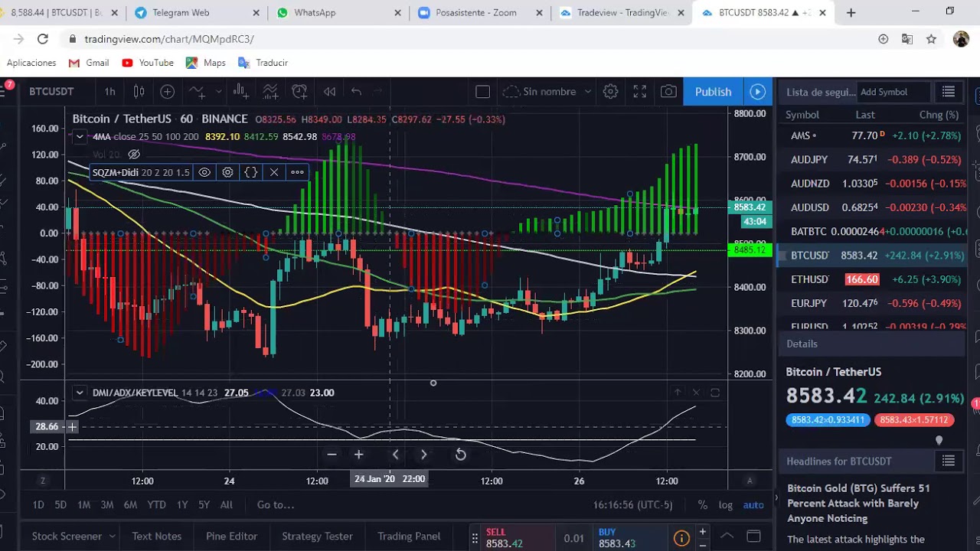This screenshot has width=980, height=551.
Task: Open the UTC-5 timezone selector
Action: pos(632,505)
